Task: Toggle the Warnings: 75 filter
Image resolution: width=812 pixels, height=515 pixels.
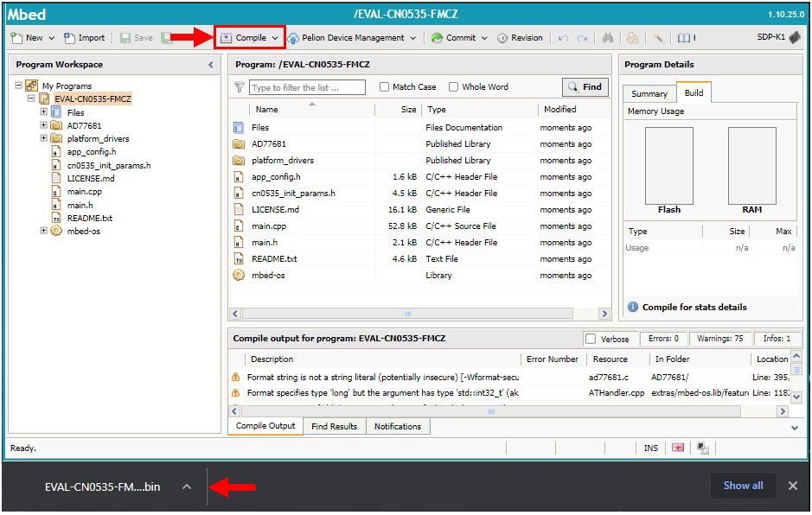Action: [x=719, y=339]
